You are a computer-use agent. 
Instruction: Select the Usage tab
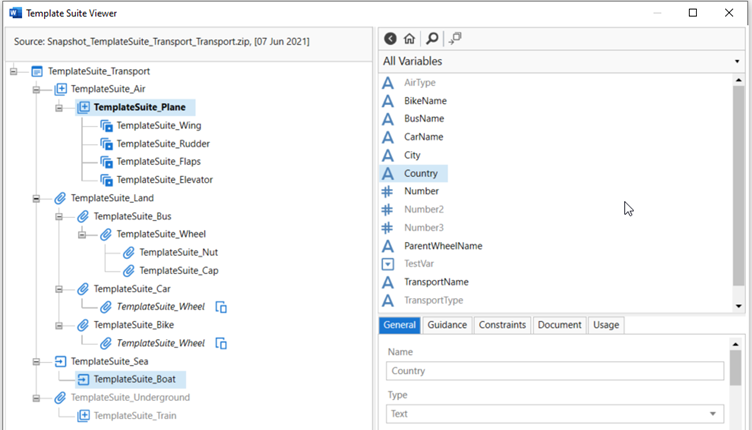click(x=605, y=325)
